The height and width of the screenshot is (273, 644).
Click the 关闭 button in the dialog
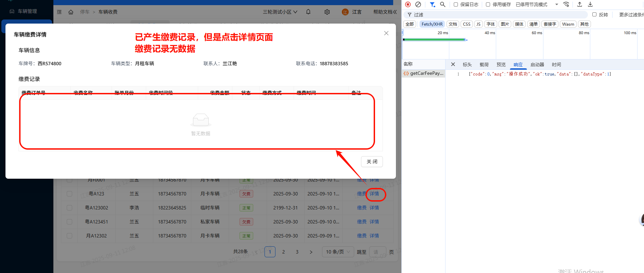(x=372, y=162)
